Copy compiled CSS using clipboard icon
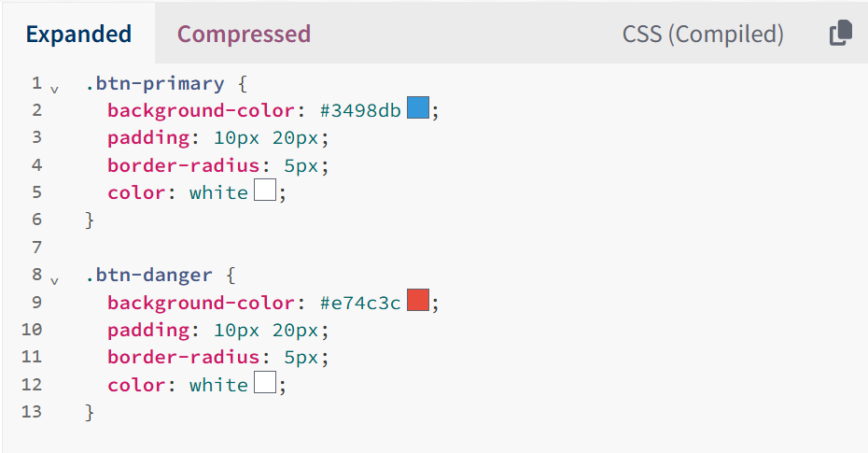This screenshot has height=453, width=868. pos(840,34)
